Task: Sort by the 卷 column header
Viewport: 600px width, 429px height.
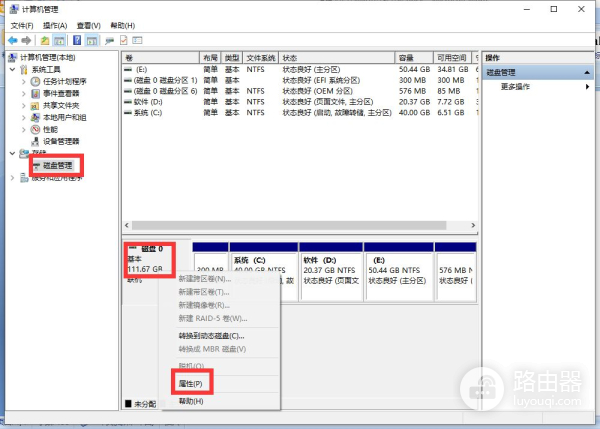Action: [x=161, y=58]
